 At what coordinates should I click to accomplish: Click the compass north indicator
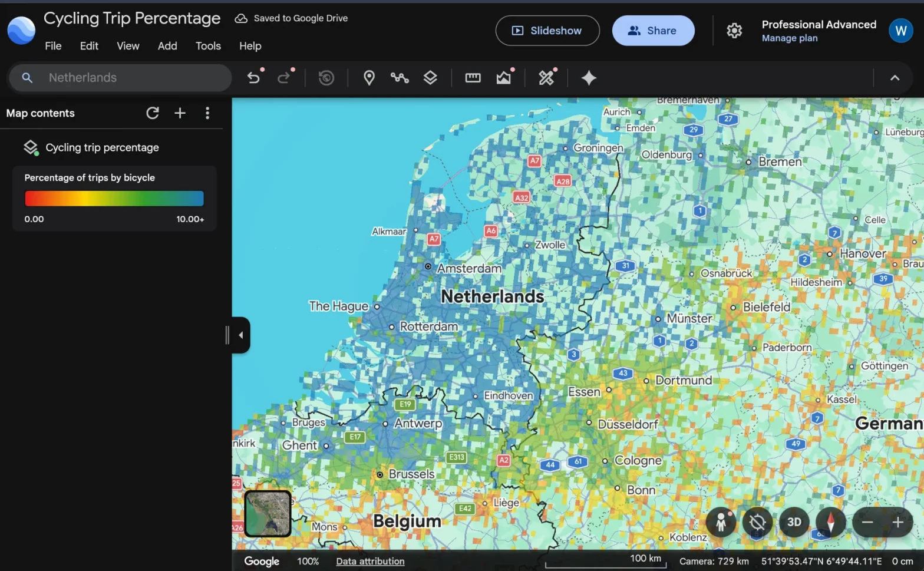(x=831, y=522)
